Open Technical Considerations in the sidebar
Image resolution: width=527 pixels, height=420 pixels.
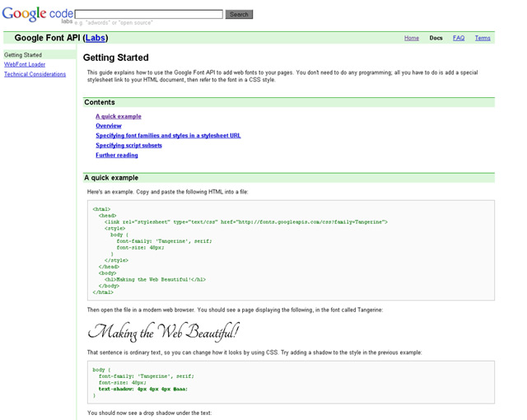click(35, 74)
